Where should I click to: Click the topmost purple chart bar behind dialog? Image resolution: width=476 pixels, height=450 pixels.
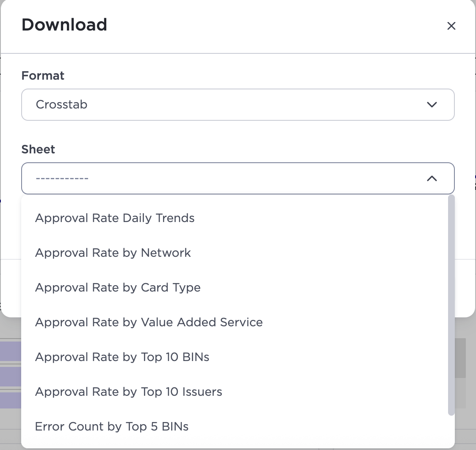click(11, 351)
